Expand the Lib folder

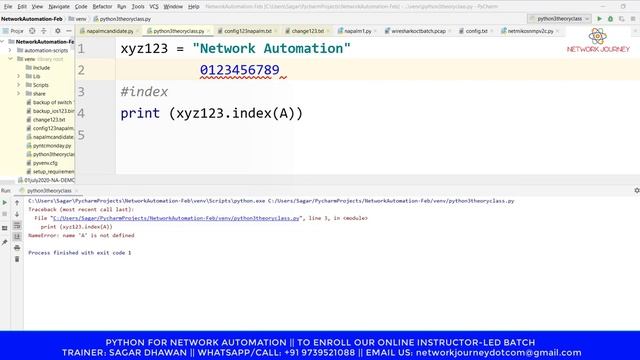pos(18,76)
